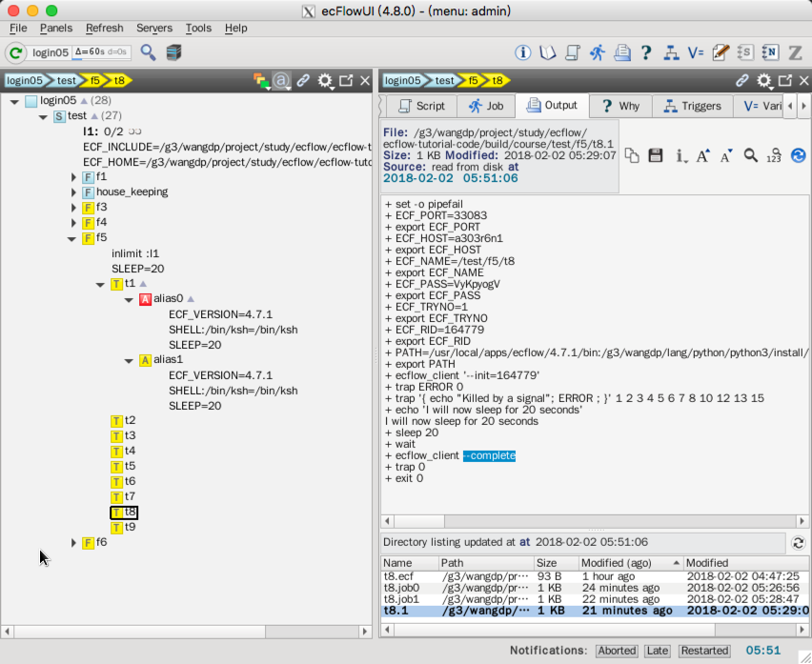Open the Triggers hierarchy icon in the top toolbar
The width and height of the screenshot is (812, 664).
click(671, 52)
